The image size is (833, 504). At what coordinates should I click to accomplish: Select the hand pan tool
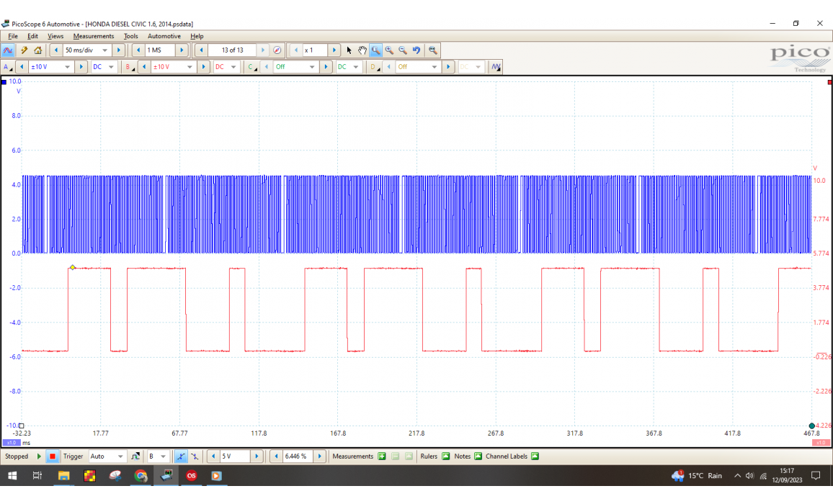tap(362, 50)
